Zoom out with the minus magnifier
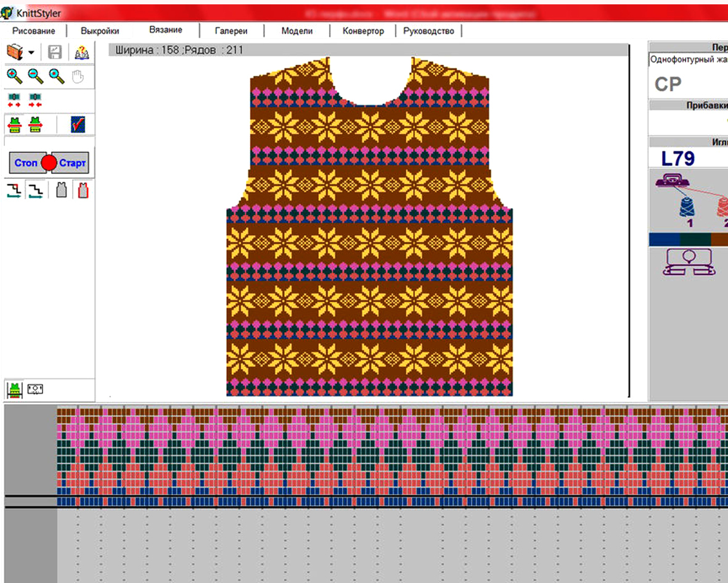This screenshot has height=583, width=728. pyautogui.click(x=36, y=76)
